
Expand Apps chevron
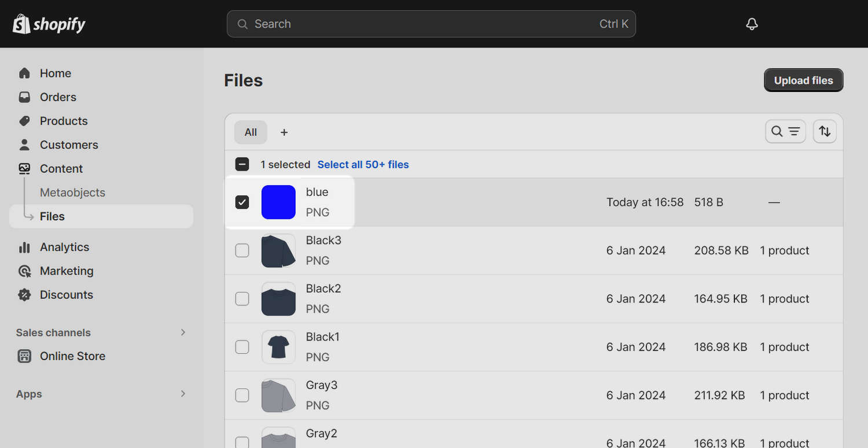(x=183, y=394)
